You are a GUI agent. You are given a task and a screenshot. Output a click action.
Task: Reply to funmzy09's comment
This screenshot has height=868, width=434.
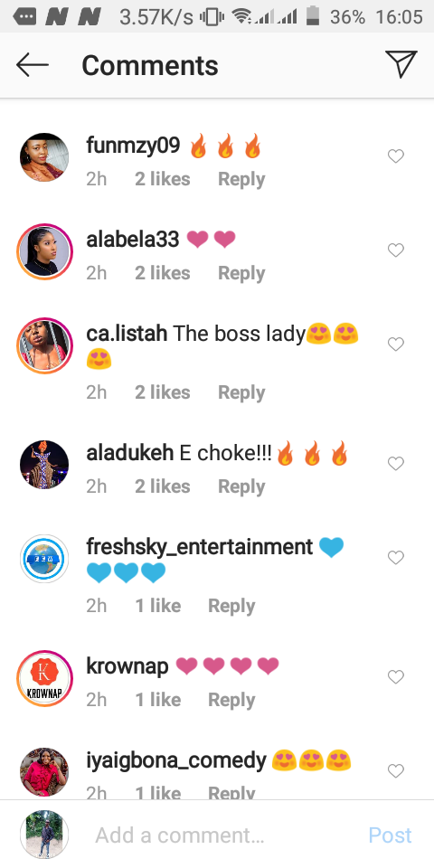pos(241,179)
